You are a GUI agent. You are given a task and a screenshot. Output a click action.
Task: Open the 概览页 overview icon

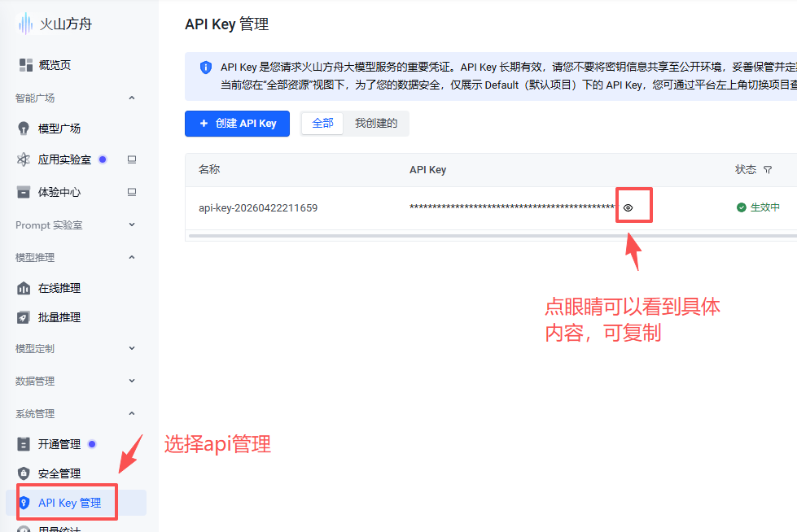click(25, 65)
